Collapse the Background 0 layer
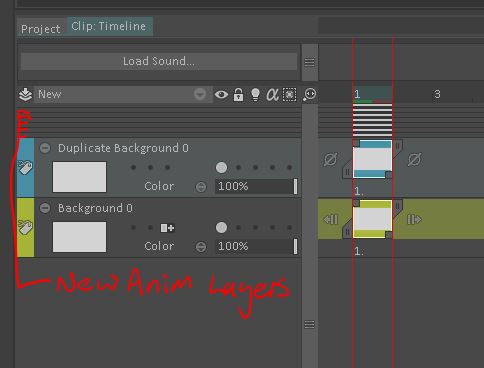Screen dimensions: 484x368 pyautogui.click(x=45, y=208)
